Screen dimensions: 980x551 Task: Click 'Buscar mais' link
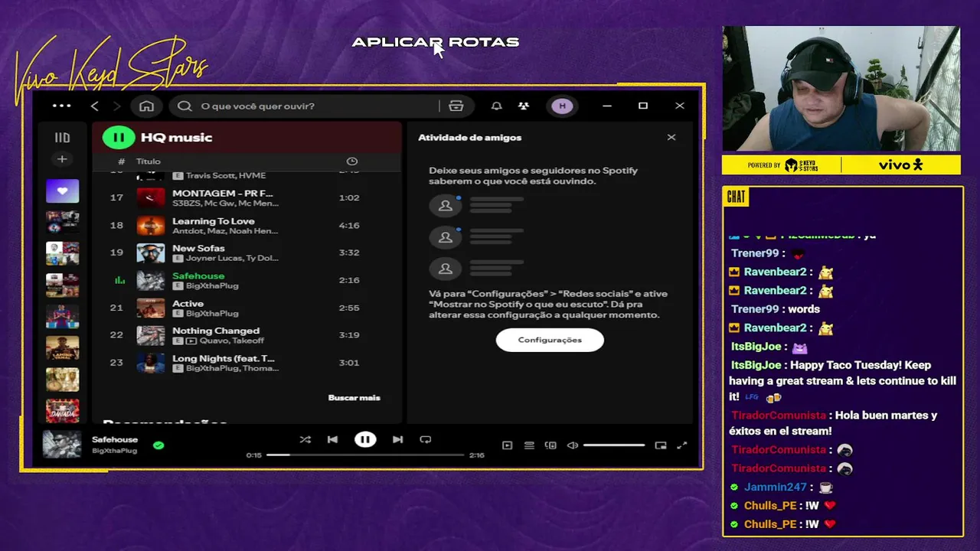tap(354, 398)
